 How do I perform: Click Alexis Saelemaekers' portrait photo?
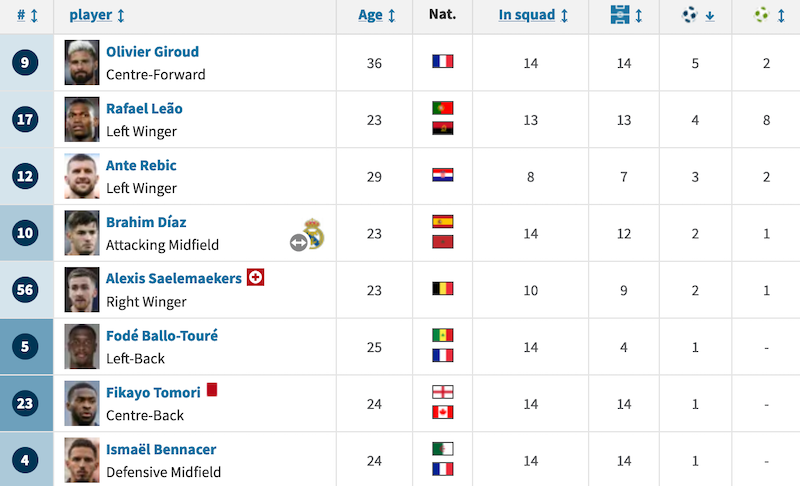pyautogui.click(x=82, y=290)
